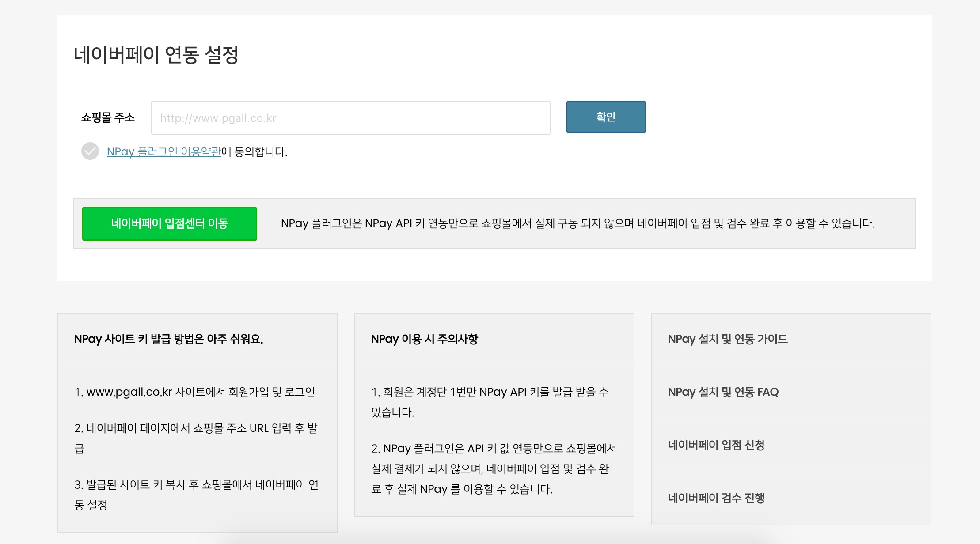Image resolution: width=980 pixels, height=544 pixels.
Task: Open the 네이버페이 검수 진행 link
Action: (x=716, y=498)
